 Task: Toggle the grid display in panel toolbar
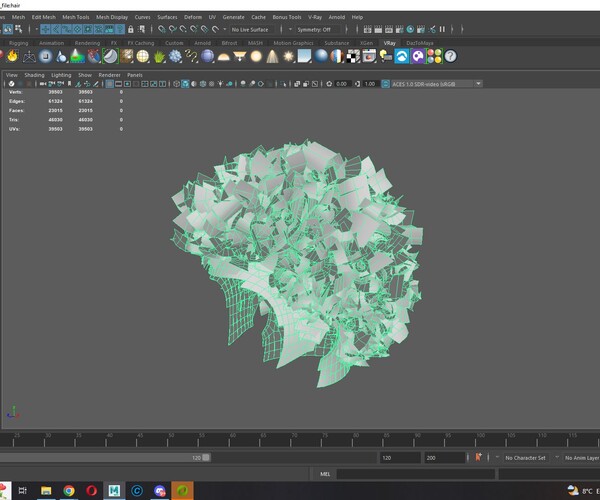click(x=109, y=84)
